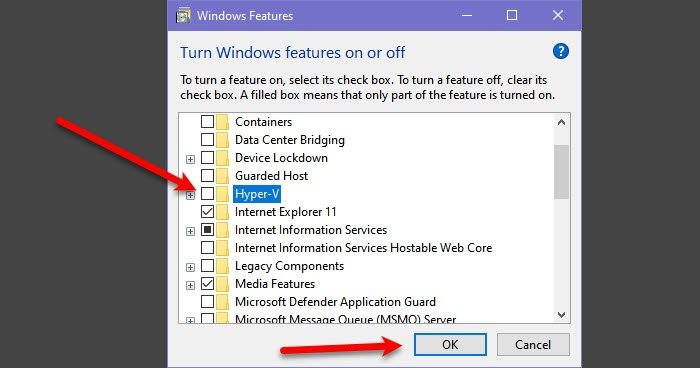Select the Containers folder icon
700x368 pixels.
pyautogui.click(x=222, y=121)
